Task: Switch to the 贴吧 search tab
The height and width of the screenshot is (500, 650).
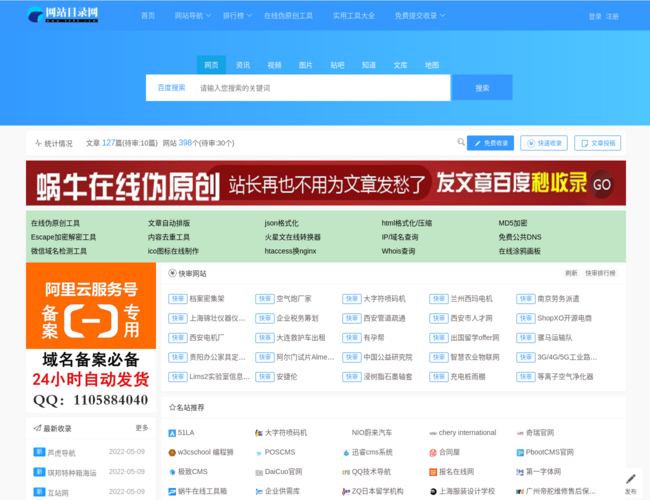Action: click(x=337, y=65)
